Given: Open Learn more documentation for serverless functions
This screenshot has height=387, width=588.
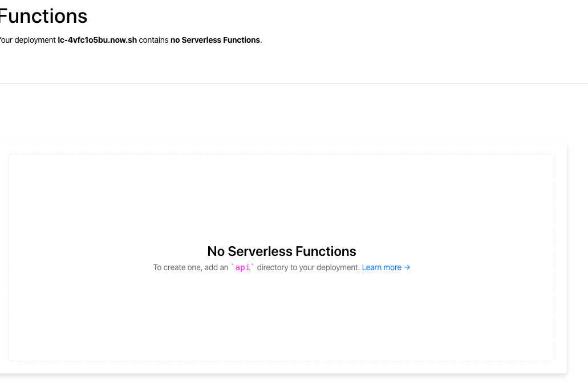Looking at the screenshot, I should (382, 267).
